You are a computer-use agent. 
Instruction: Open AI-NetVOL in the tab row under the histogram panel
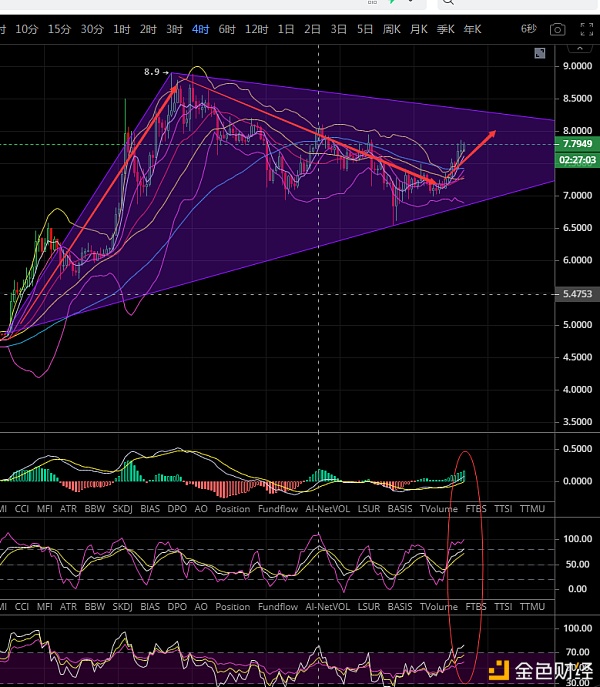[328, 509]
